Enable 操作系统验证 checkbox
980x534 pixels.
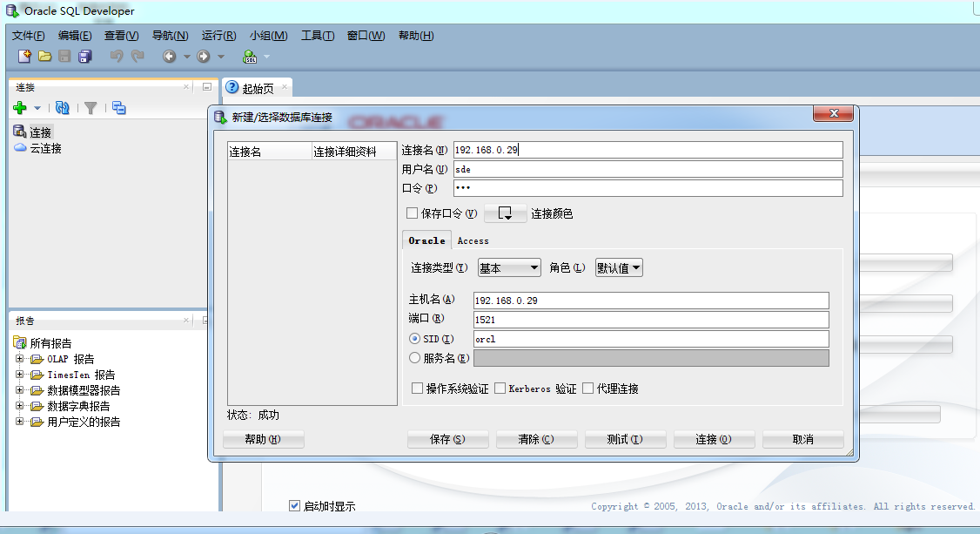coord(415,388)
